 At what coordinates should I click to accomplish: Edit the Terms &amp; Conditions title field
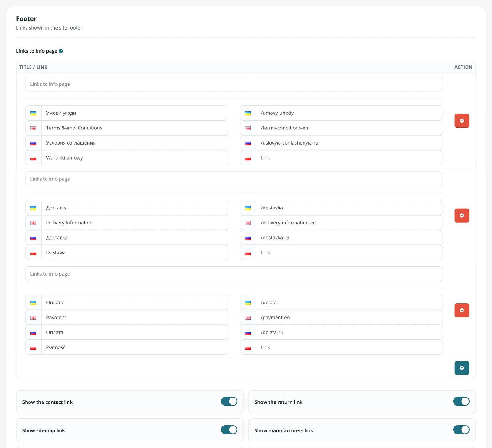coord(135,128)
